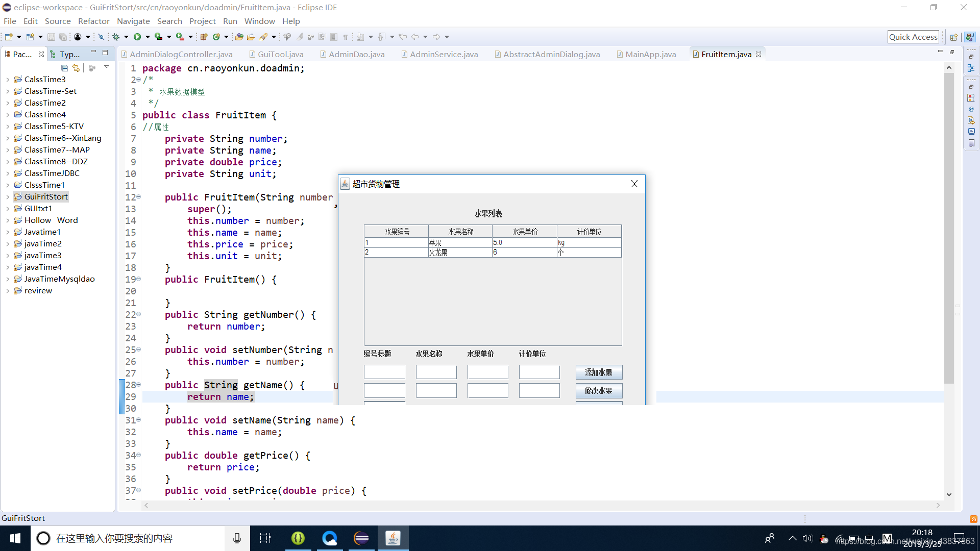
Task: Click the editor scroll-down arrow
Action: 949,494
